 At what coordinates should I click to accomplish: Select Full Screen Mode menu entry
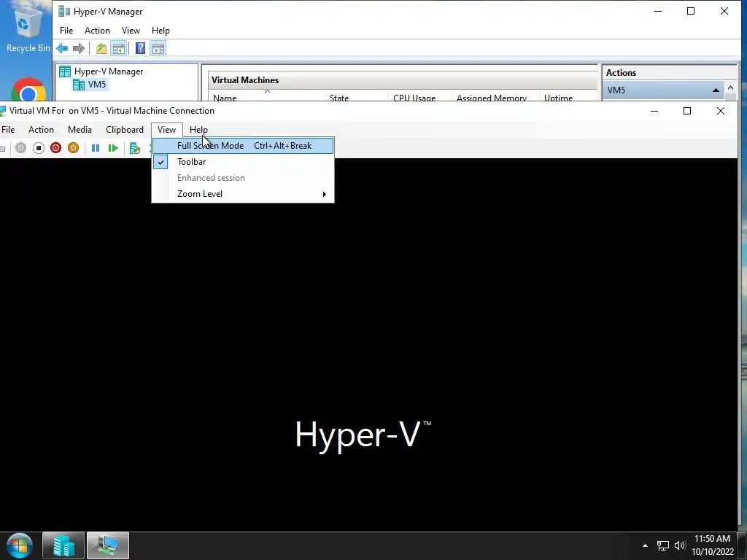point(243,146)
